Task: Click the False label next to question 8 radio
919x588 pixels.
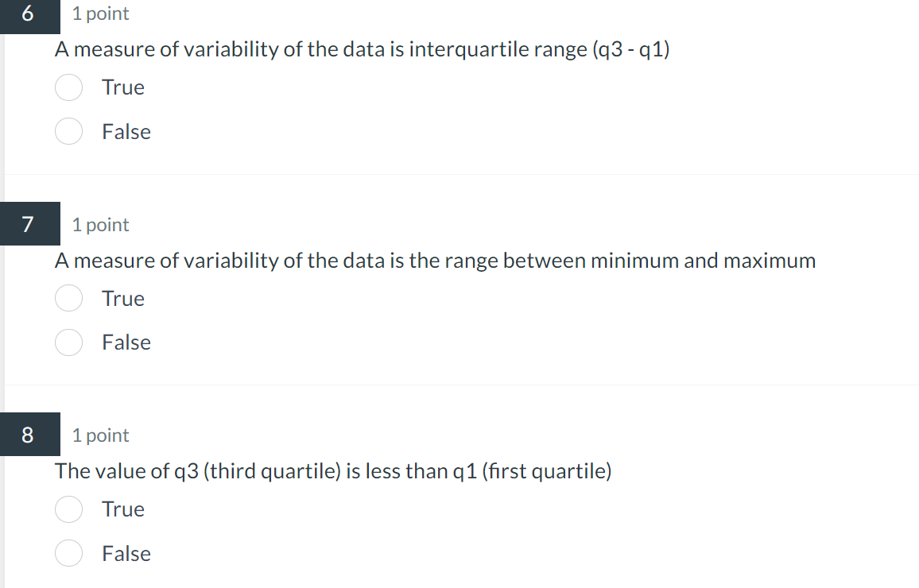Action: 126,553
